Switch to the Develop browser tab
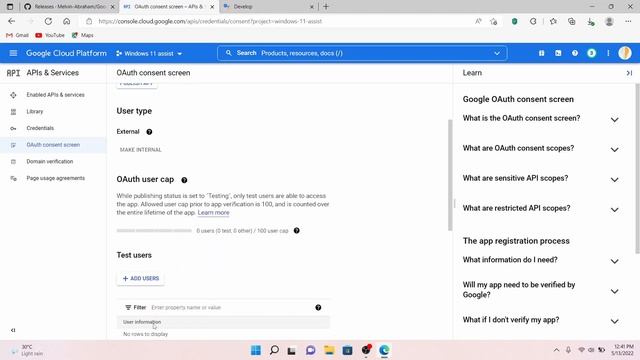The width and height of the screenshot is (640, 360). click(268, 7)
